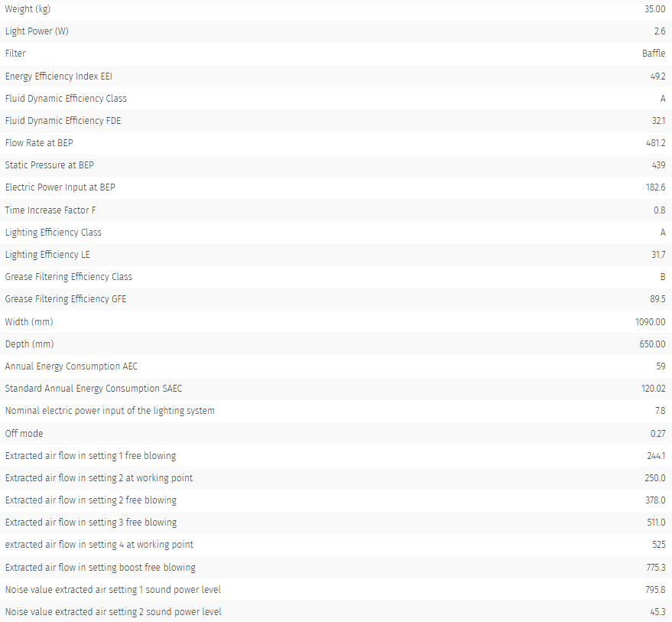This screenshot has height=622, width=672.
Task: Click Electric Power Input at BEP label
Action: (x=60, y=187)
